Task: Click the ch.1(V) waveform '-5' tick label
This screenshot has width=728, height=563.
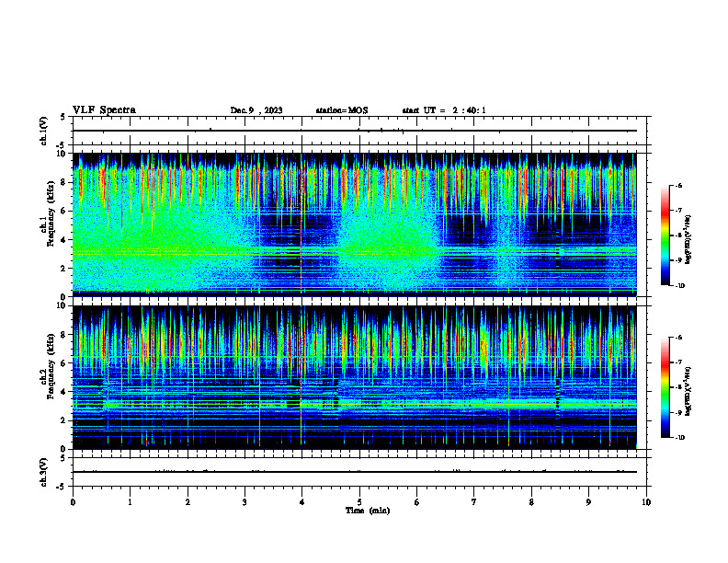Action: [x=62, y=145]
